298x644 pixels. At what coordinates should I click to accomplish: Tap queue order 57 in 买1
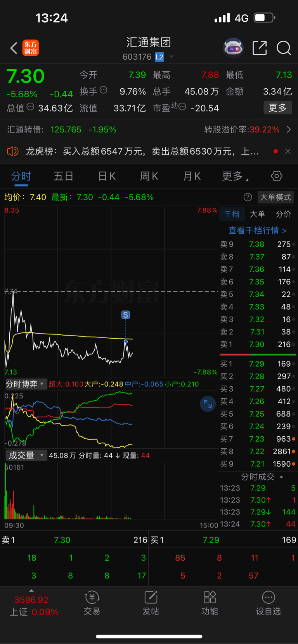(x=253, y=576)
